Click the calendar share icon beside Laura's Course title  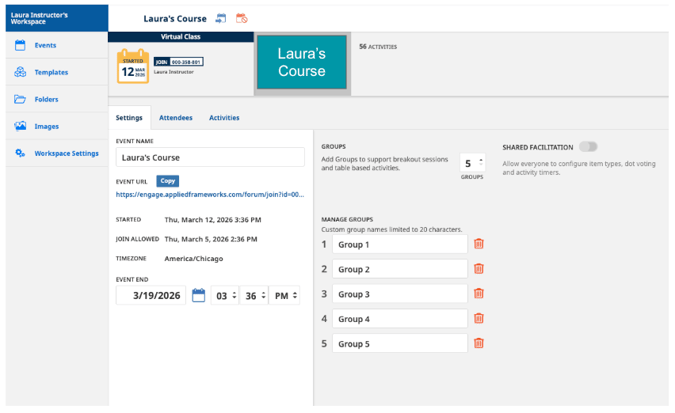point(221,18)
